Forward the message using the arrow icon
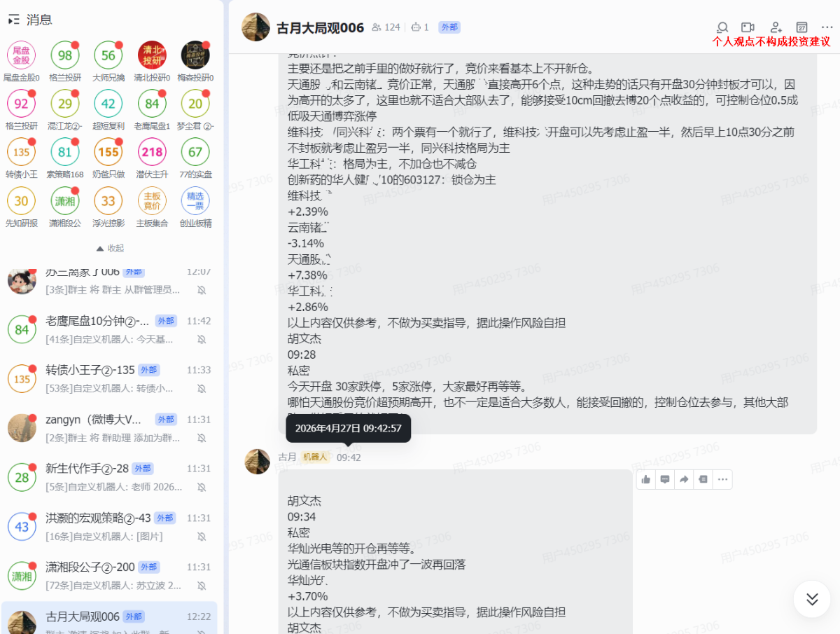Screen dimensions: 840x634 pos(684,479)
